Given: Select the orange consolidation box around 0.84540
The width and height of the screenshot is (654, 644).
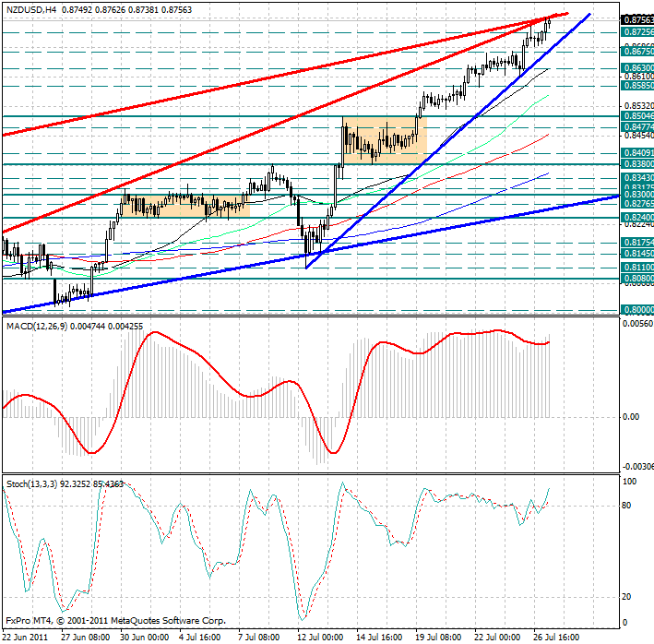Looking at the screenshot, I should (x=385, y=139).
